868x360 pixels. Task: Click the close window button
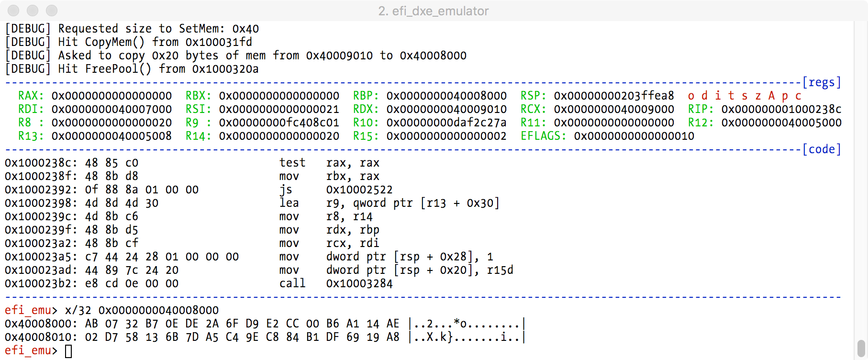point(14,11)
